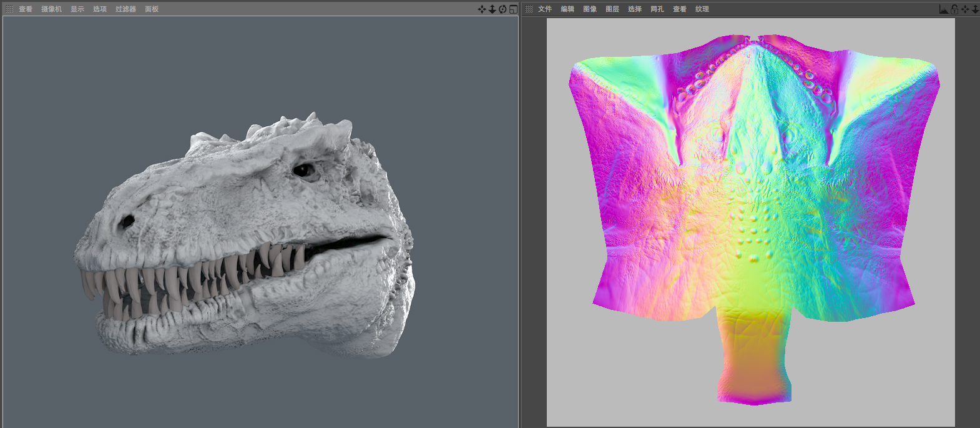The height and width of the screenshot is (428, 980).
Task: Expand the 面板 panel menu
Action: (x=152, y=9)
